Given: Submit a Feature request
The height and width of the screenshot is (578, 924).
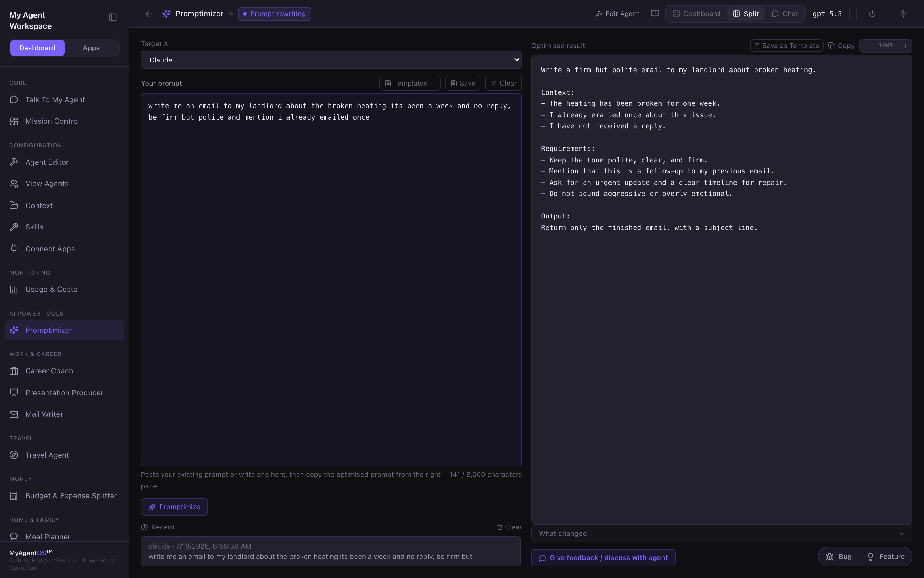Looking at the screenshot, I should 885,557.
